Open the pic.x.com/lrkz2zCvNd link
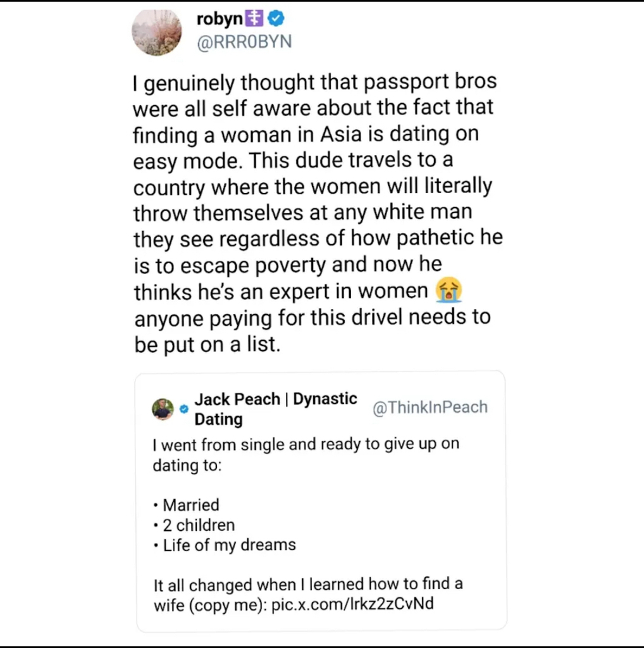Viewport: 644px width, 648px height. click(x=352, y=604)
